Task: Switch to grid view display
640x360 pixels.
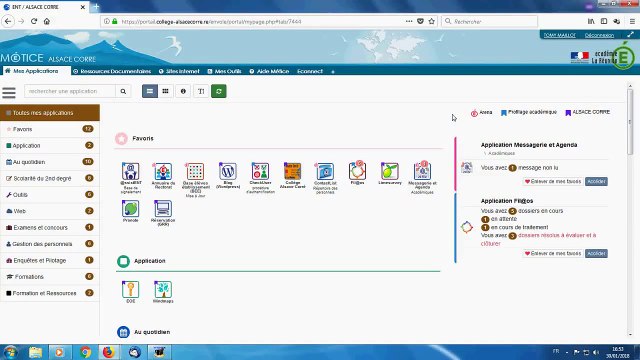Action: click(165, 91)
